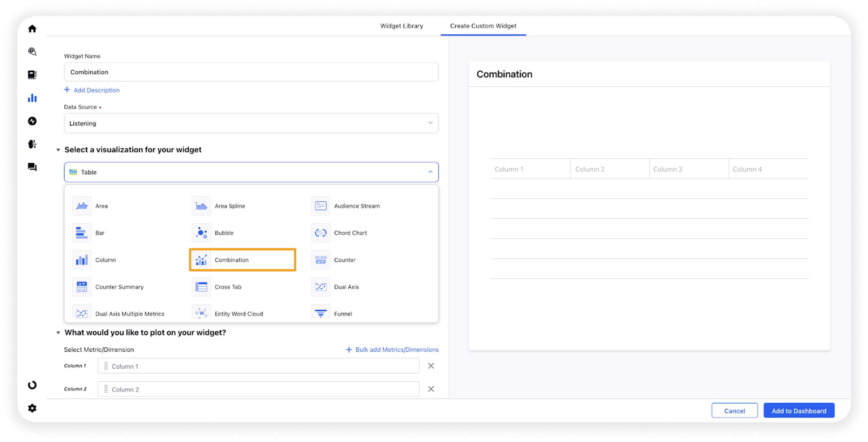Open the settings gear in sidebar
The image size is (868, 442).
pos(32,408)
